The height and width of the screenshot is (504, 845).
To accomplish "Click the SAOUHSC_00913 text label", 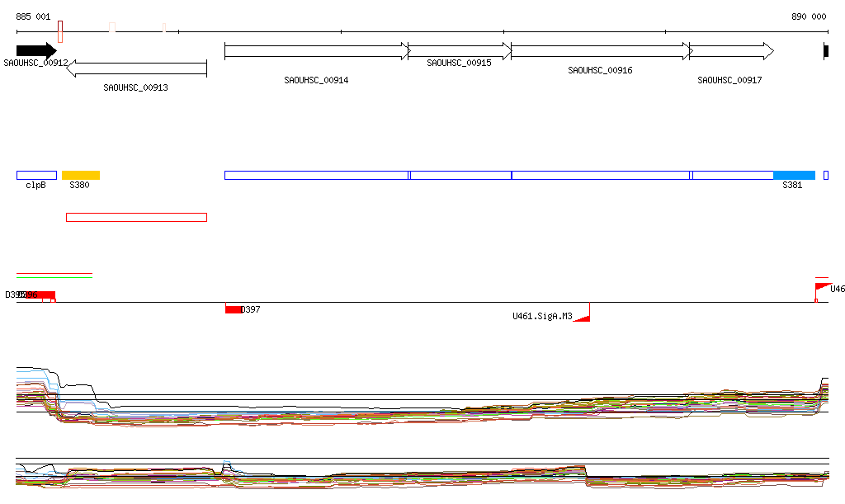I will point(136,87).
